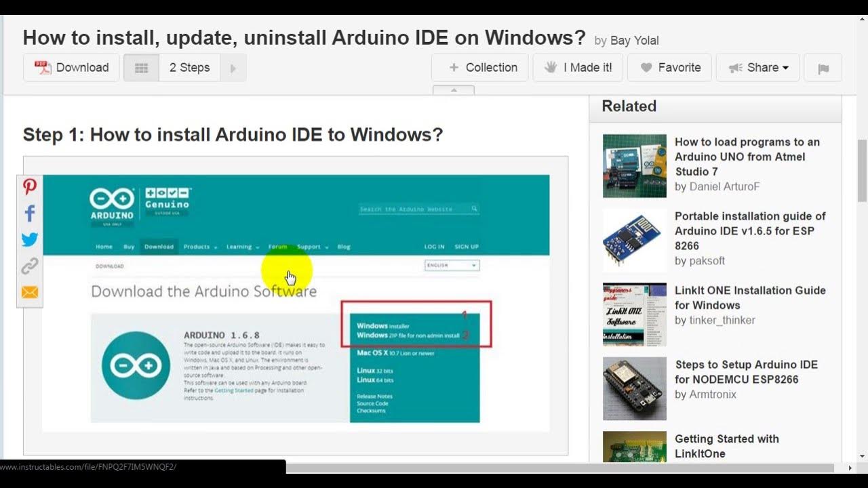Click the ESP 8266 module thumbnail

coord(635,240)
